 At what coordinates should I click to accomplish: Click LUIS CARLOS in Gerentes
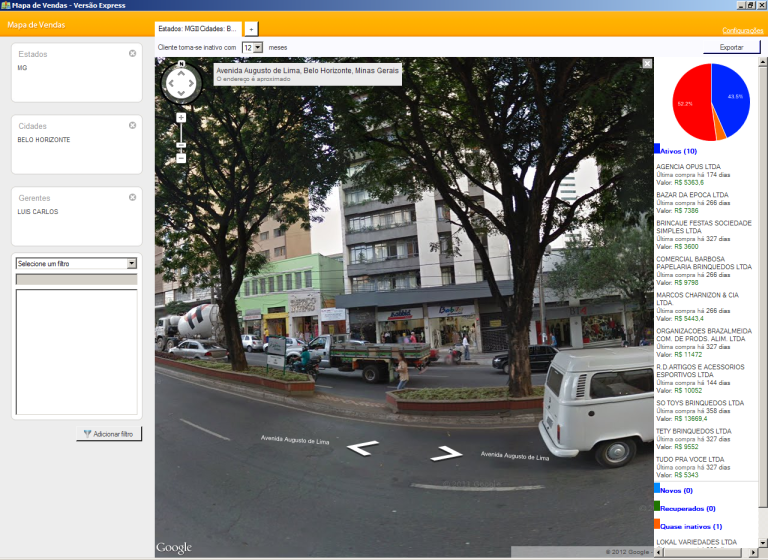[x=38, y=212]
